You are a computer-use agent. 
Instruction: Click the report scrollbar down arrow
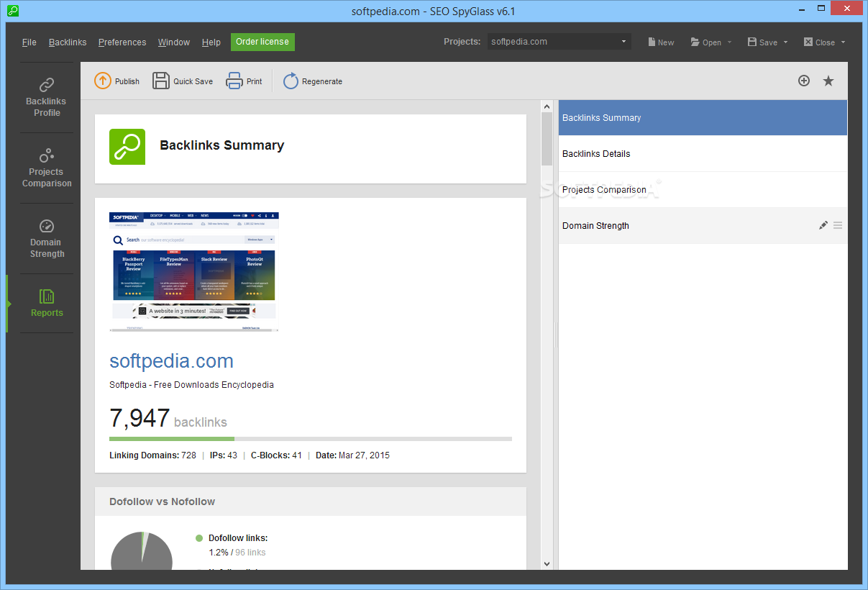pyautogui.click(x=547, y=564)
